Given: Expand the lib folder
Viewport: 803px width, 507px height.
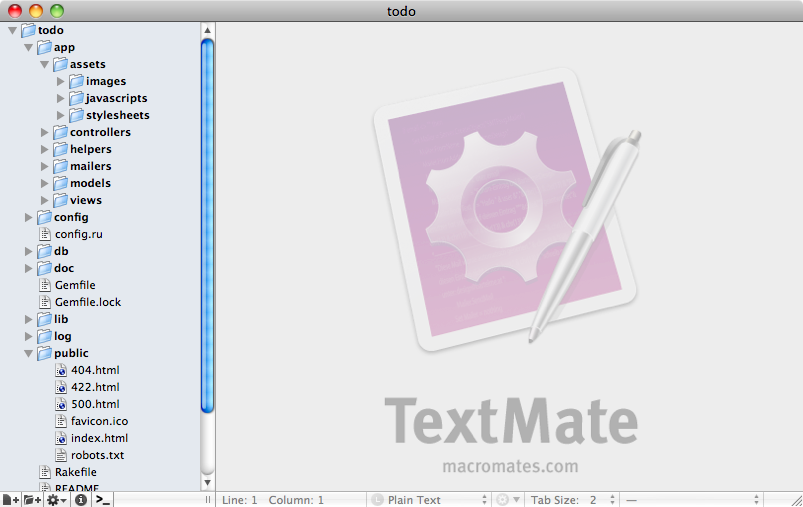Looking at the screenshot, I should point(29,319).
